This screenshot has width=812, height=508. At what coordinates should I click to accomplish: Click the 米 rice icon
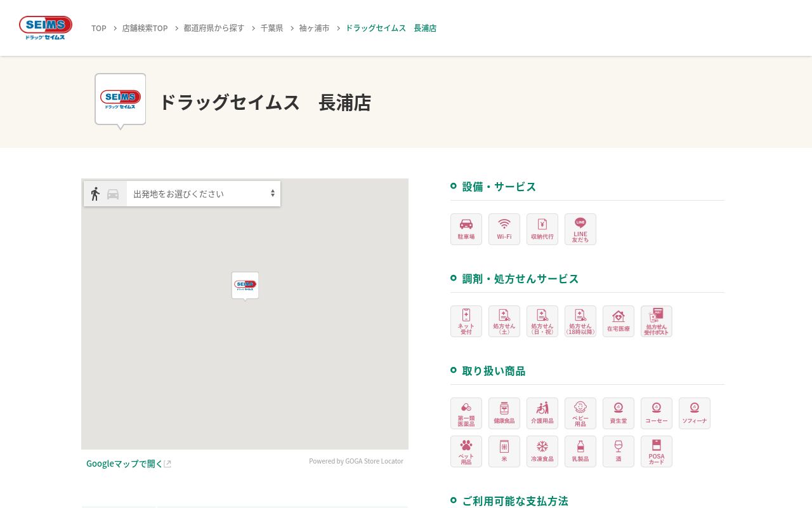(x=504, y=451)
